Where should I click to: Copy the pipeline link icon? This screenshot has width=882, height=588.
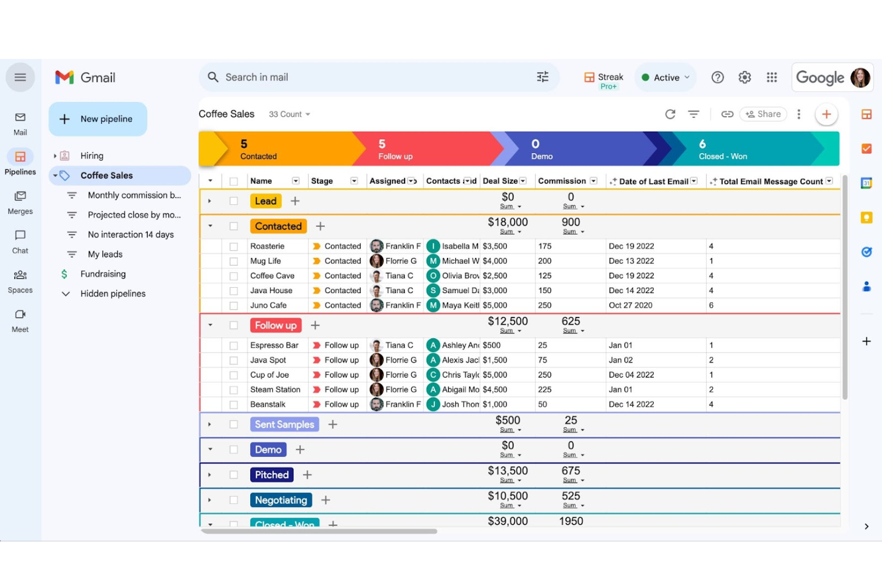[727, 114]
